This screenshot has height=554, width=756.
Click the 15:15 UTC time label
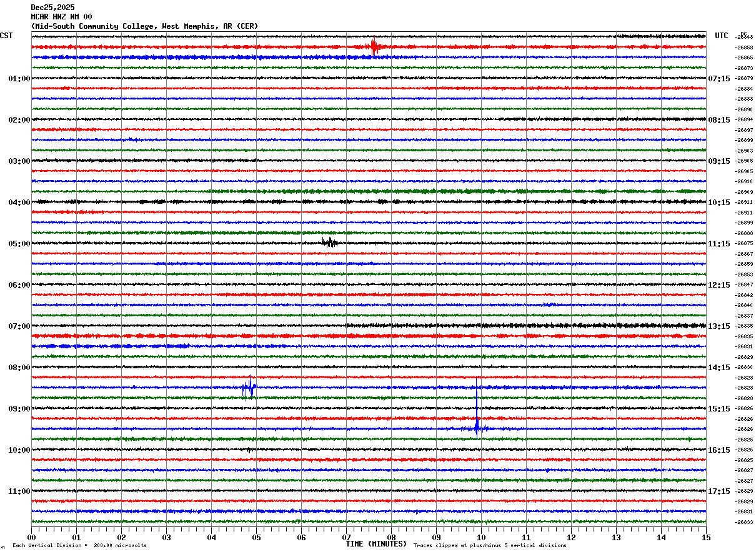(x=719, y=409)
